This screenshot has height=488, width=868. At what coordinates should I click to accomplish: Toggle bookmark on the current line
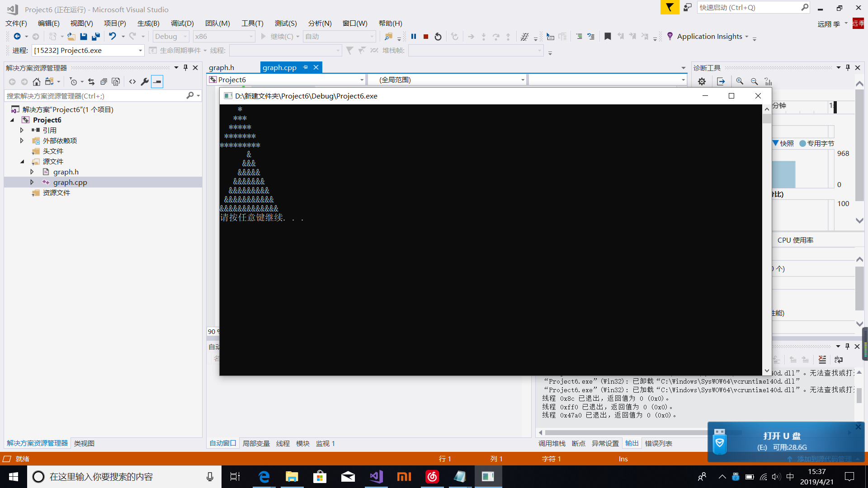click(x=608, y=37)
